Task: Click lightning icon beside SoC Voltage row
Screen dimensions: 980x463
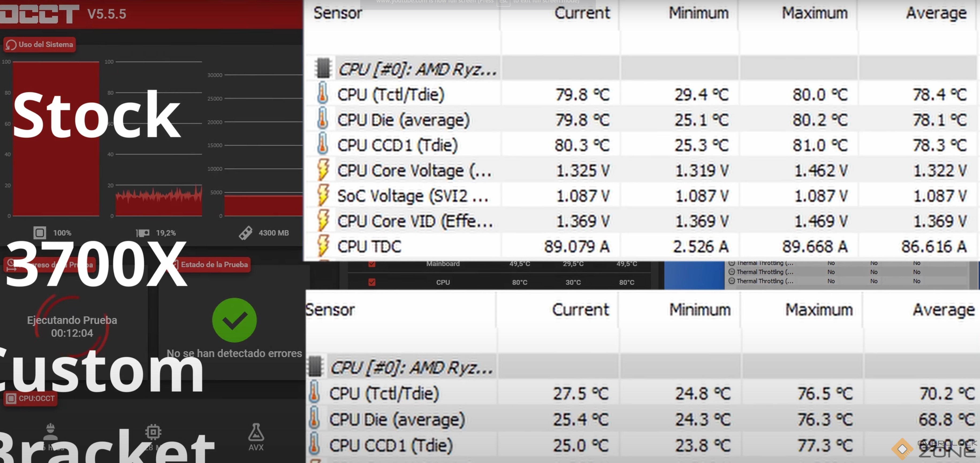Action: point(323,195)
